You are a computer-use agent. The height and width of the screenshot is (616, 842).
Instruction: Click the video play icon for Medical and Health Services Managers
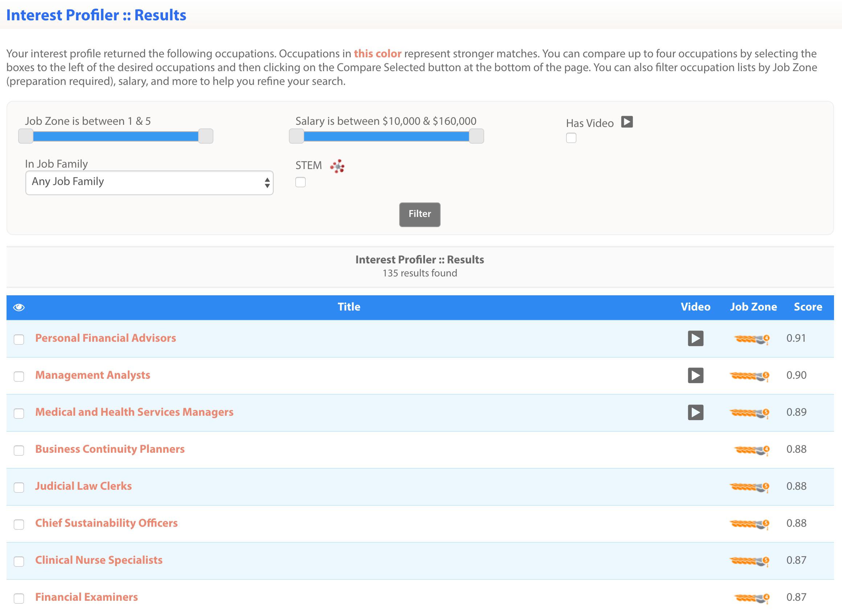coord(695,412)
